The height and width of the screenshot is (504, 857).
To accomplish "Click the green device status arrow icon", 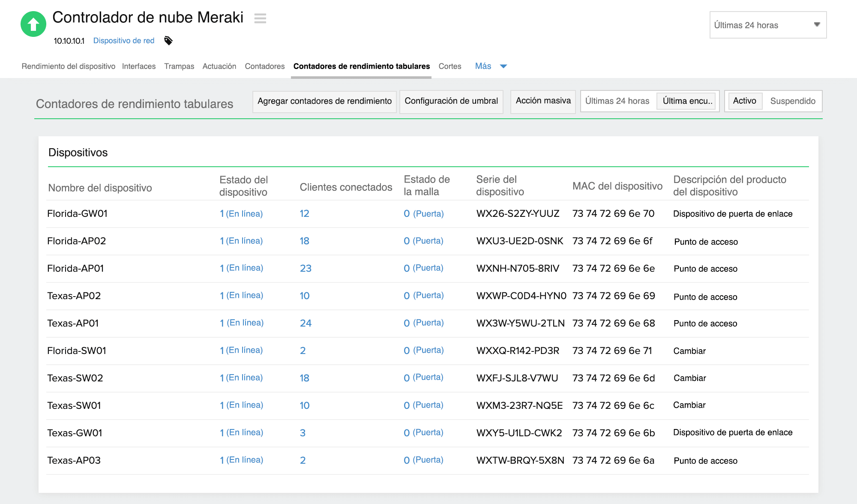I will (x=33, y=24).
